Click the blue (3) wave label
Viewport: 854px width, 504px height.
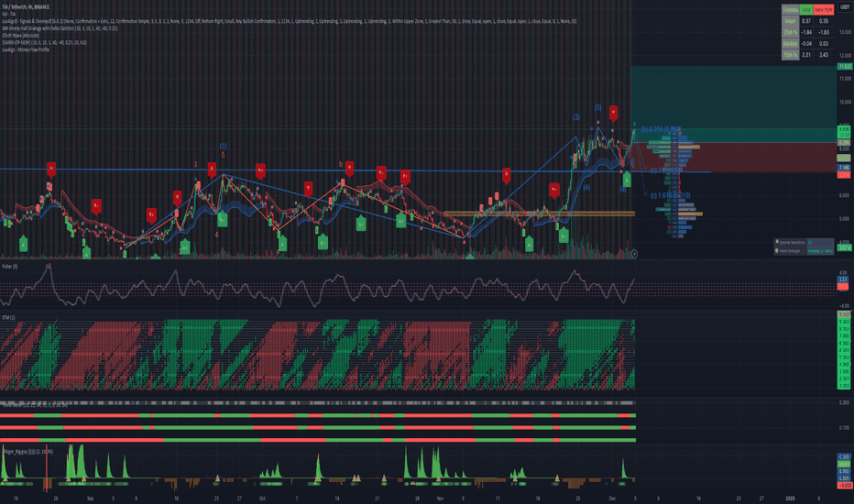[x=576, y=117]
